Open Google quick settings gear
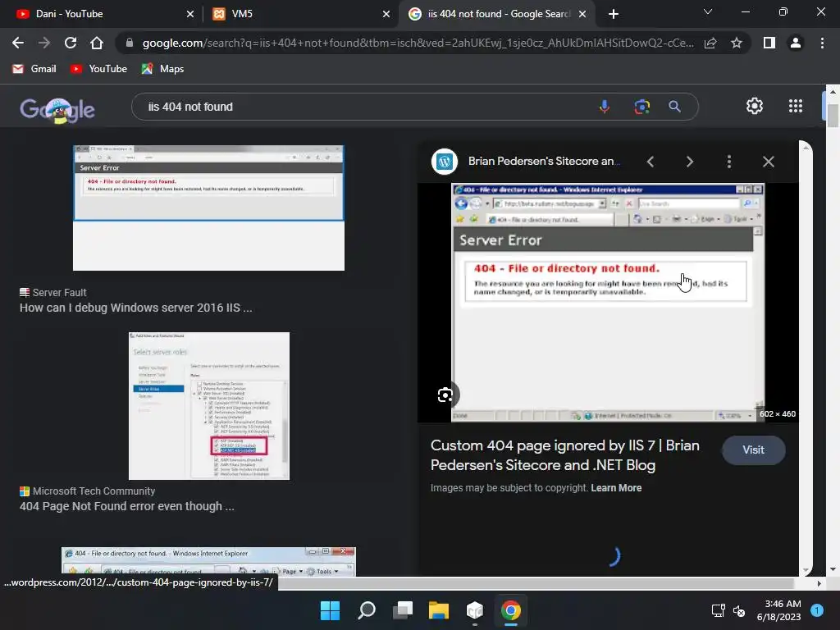 (755, 106)
